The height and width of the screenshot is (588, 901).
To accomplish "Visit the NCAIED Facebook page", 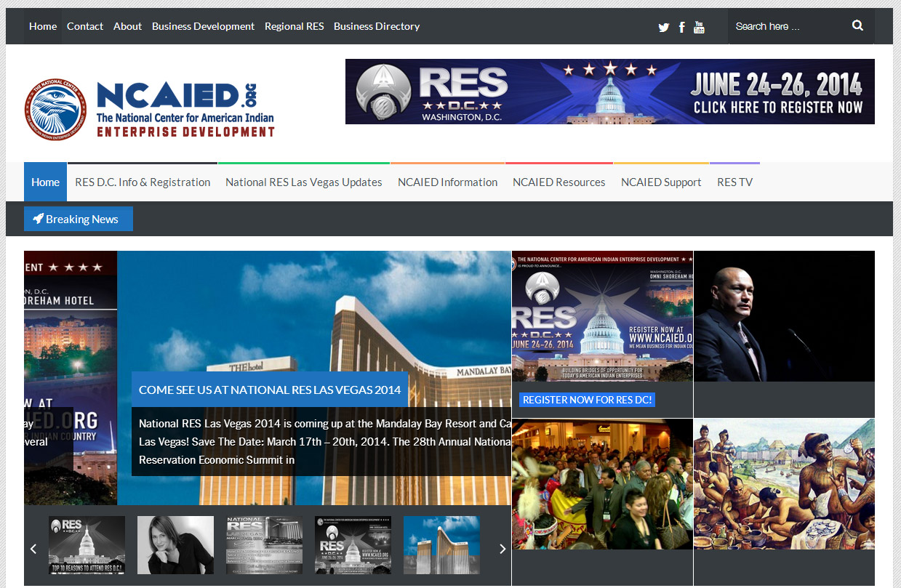I will coord(681,27).
